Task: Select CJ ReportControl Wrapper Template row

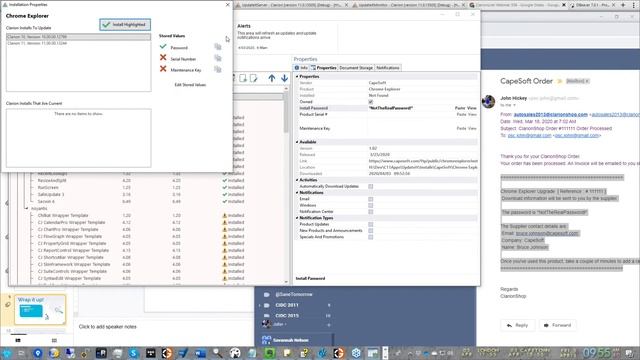Action: tap(73, 250)
